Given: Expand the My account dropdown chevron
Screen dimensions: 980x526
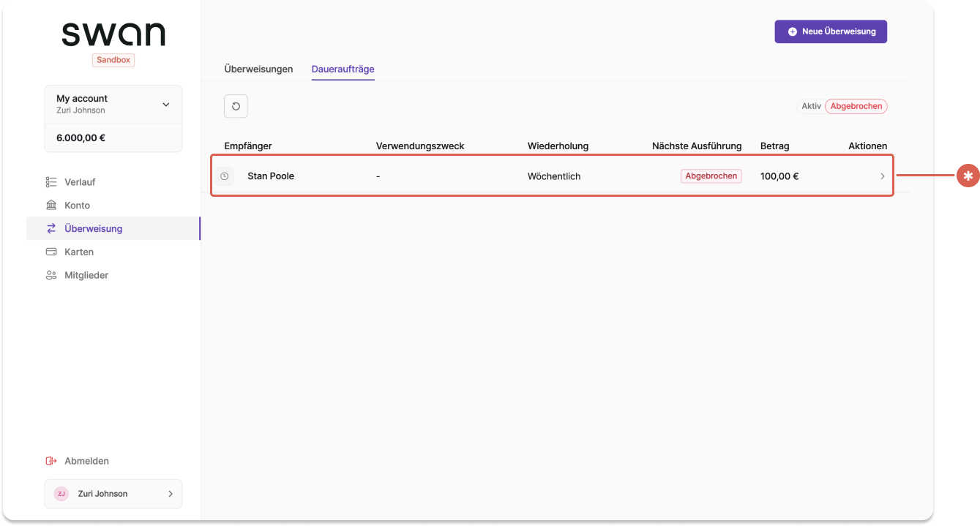Looking at the screenshot, I should tap(166, 105).
